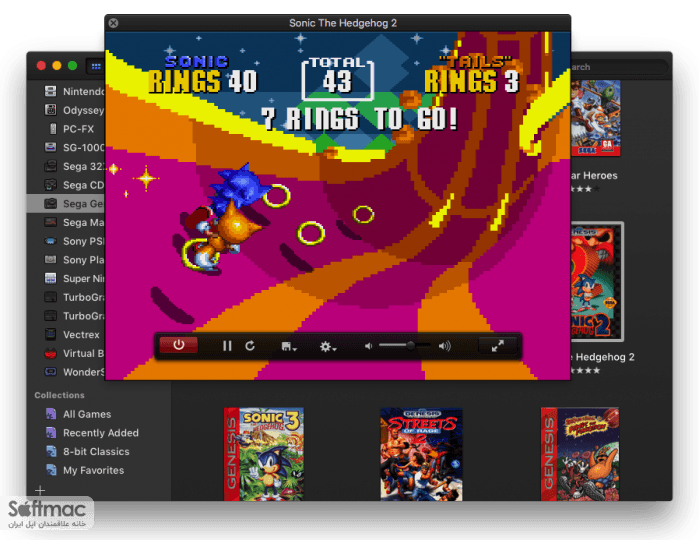This screenshot has height=540, width=699.
Task: Minimize library window with yellow button
Action: click(57, 66)
